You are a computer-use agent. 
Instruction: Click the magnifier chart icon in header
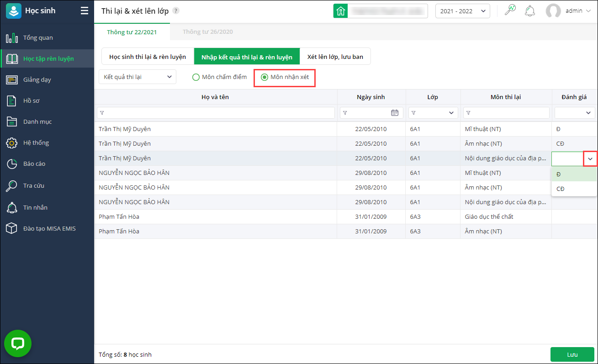(x=510, y=11)
